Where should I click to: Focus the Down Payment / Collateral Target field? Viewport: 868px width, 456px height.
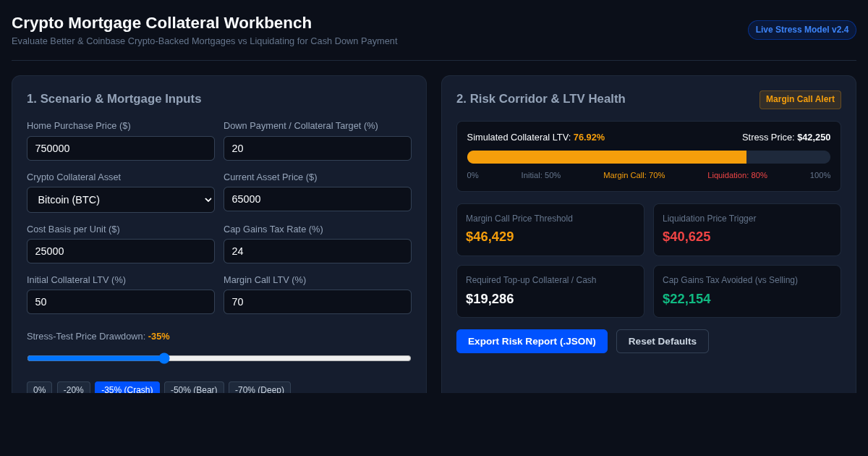pyautogui.click(x=318, y=148)
